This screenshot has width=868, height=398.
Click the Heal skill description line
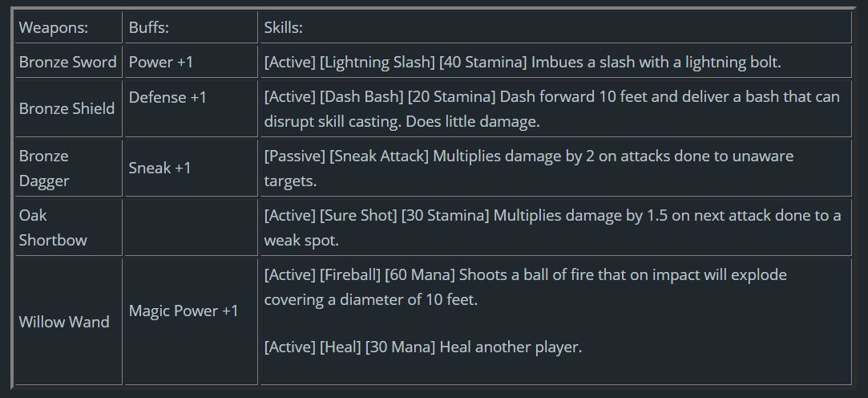click(x=422, y=347)
